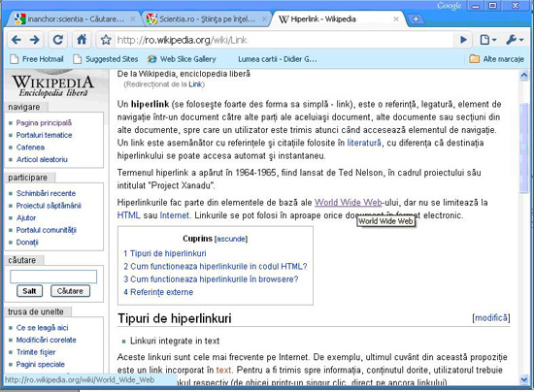Bookmark this page with the star icon
Viewport: 534px width, 392px height.
pyautogui.click(x=106, y=40)
